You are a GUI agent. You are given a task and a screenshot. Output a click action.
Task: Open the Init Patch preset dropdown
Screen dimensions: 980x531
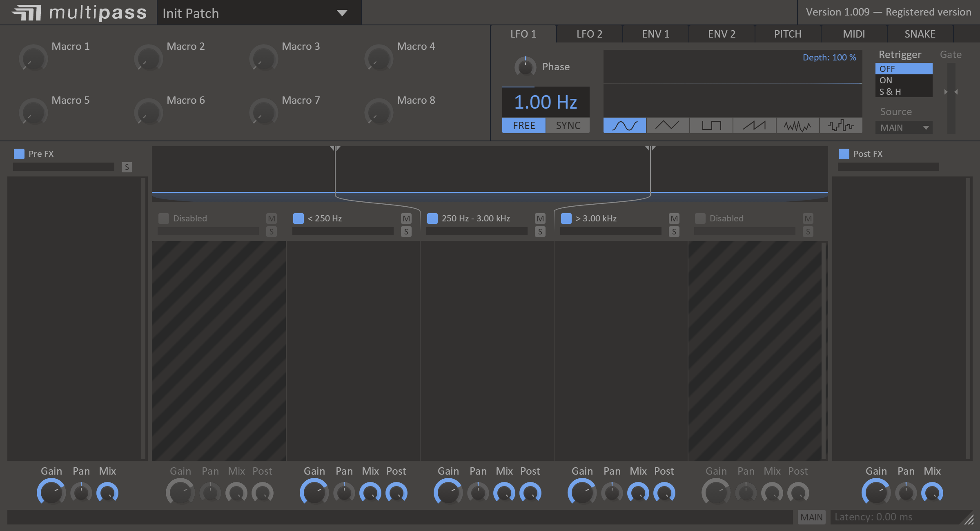[342, 13]
